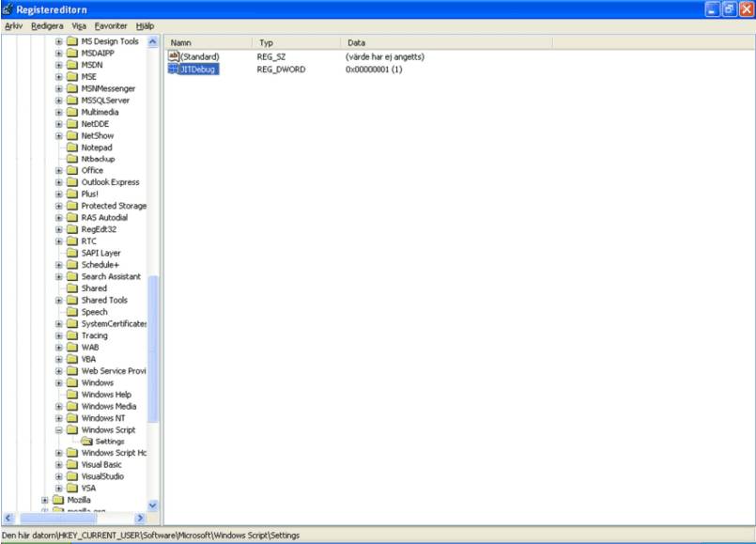Click the Ntbackup folder icon
Screen dimensions: 756x544
pyautogui.click(x=72, y=159)
